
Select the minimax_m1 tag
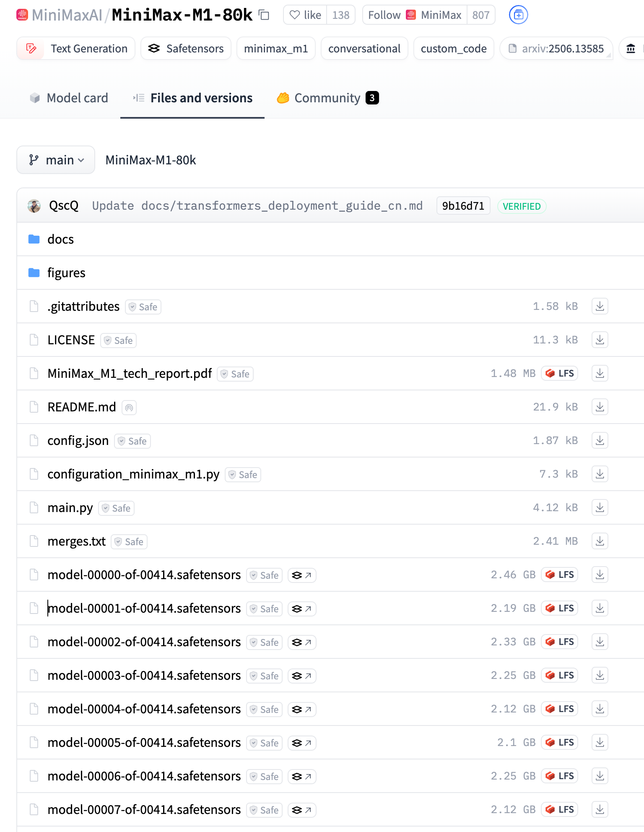pyautogui.click(x=276, y=49)
